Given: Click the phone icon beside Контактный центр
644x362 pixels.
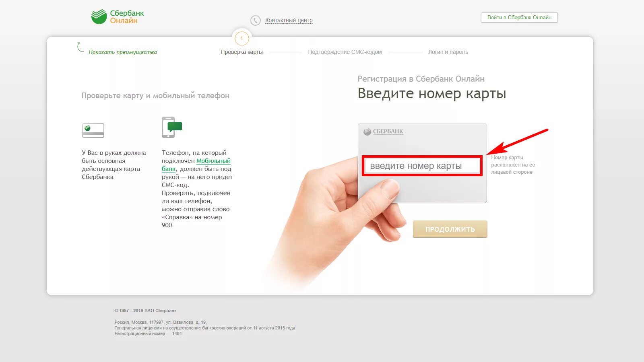Looking at the screenshot, I should (x=256, y=20).
